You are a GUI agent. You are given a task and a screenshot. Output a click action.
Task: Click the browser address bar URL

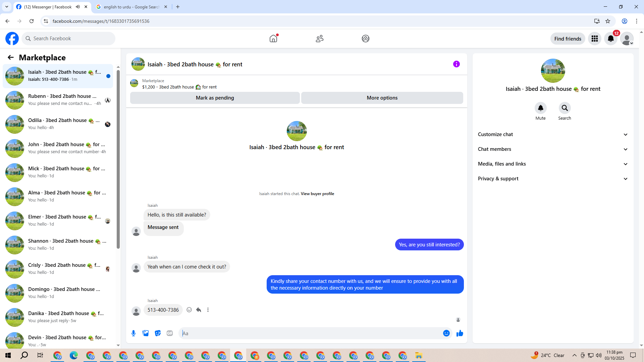101,21
